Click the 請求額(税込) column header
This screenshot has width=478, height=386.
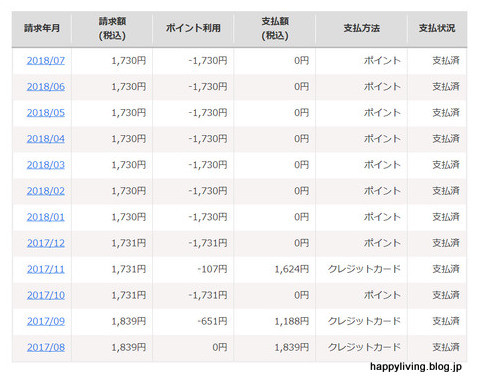coord(112,28)
